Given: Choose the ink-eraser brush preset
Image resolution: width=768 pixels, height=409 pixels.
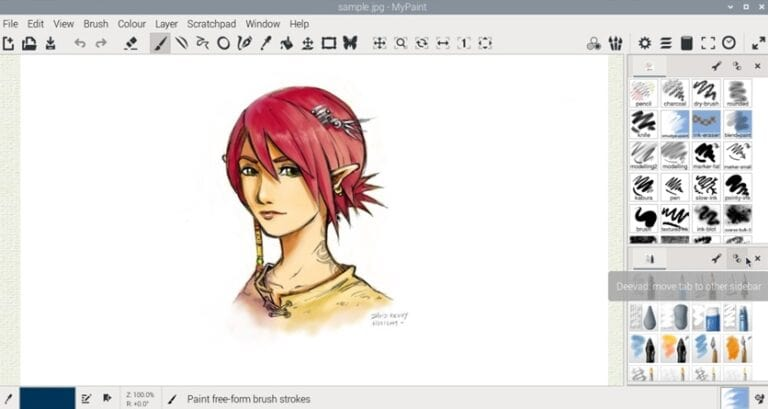Looking at the screenshot, I should [706, 124].
